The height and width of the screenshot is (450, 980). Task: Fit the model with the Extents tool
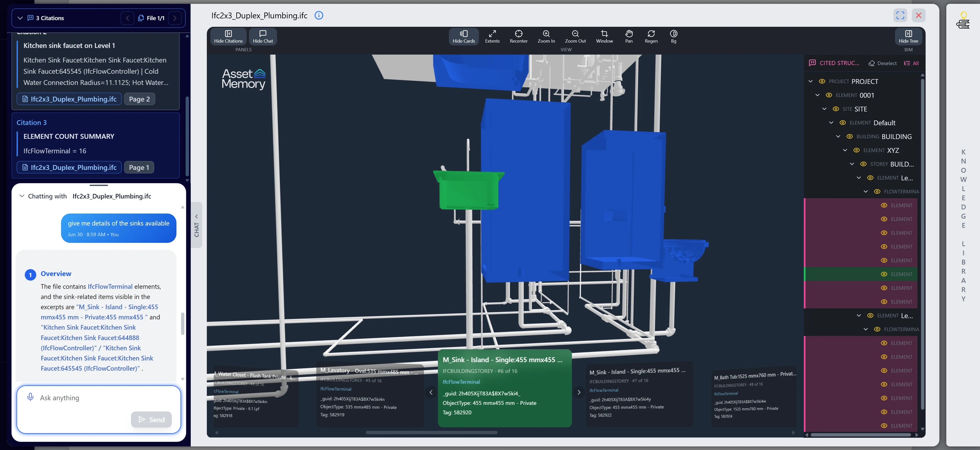pos(492,36)
